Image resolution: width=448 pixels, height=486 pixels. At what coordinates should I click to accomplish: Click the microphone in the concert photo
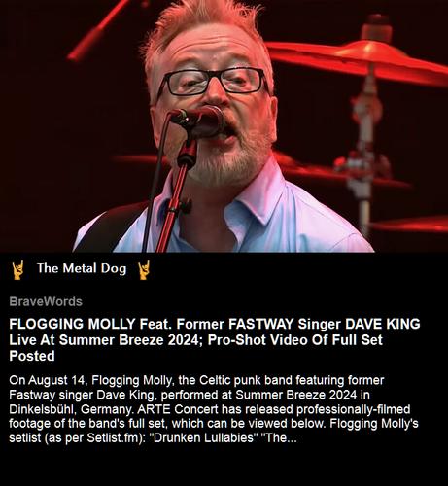(197, 121)
